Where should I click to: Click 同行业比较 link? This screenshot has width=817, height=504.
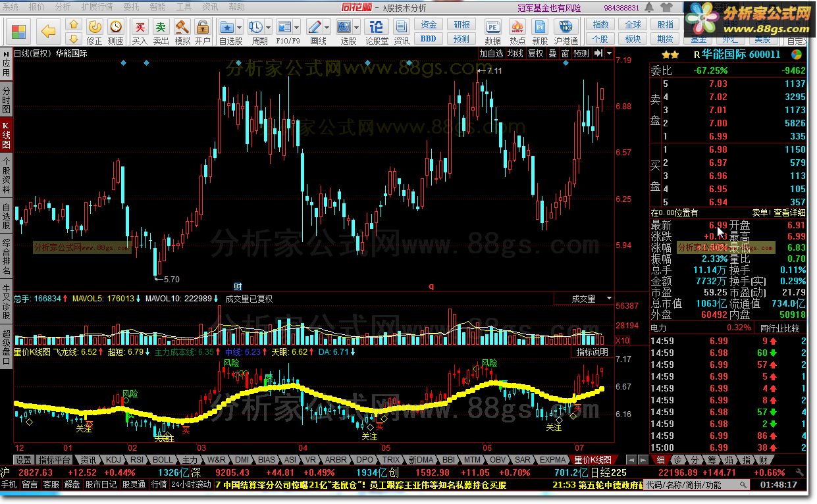[x=779, y=328]
